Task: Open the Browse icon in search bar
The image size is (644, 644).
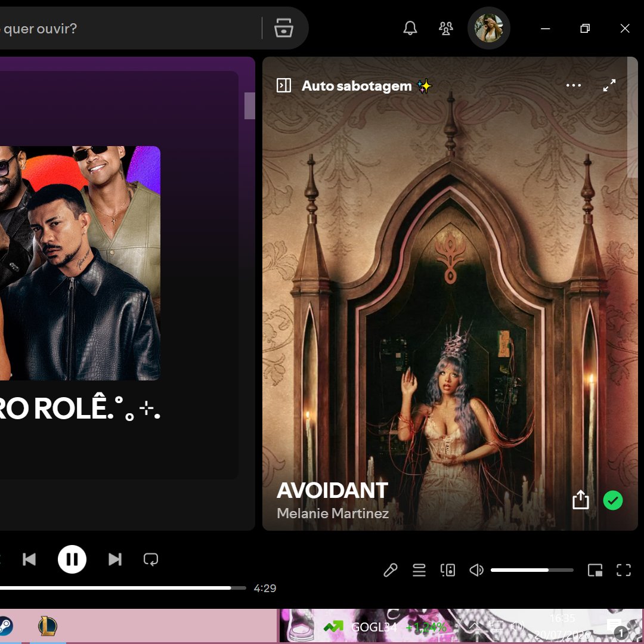Action: pyautogui.click(x=283, y=28)
